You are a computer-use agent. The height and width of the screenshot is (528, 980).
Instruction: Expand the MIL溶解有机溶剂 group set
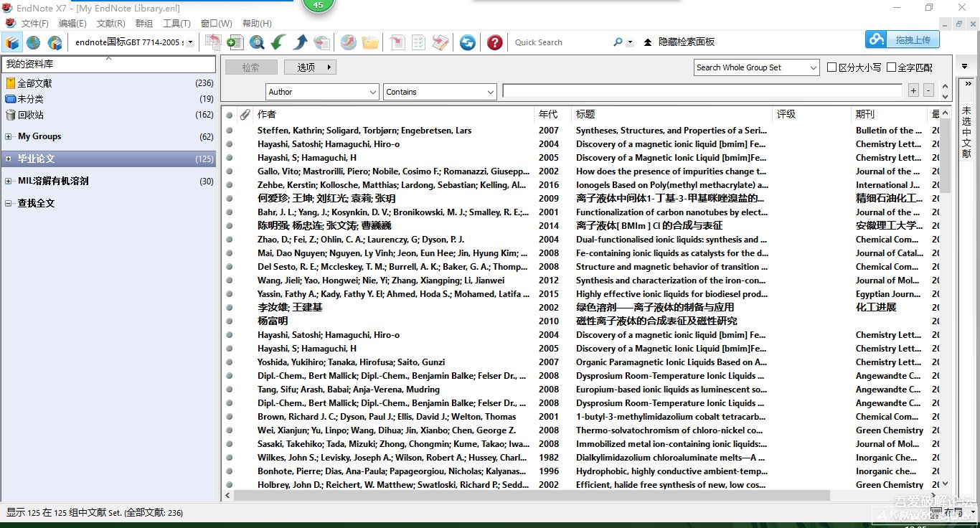8,181
